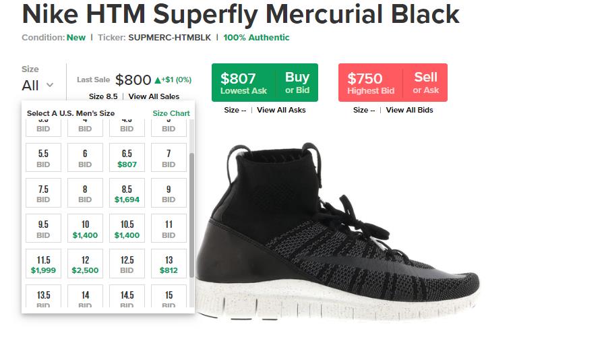Select size 6.5 priced at $807
The height and width of the screenshot is (364, 604).
click(127, 158)
